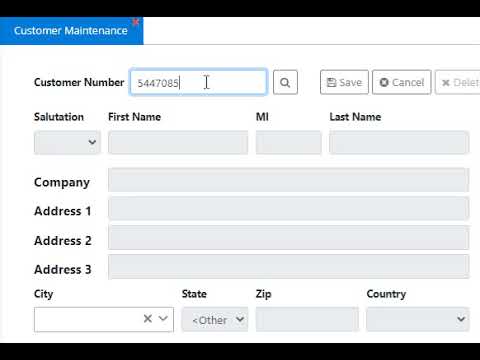
Task: Expand the City combo box arrow
Action: (163, 319)
